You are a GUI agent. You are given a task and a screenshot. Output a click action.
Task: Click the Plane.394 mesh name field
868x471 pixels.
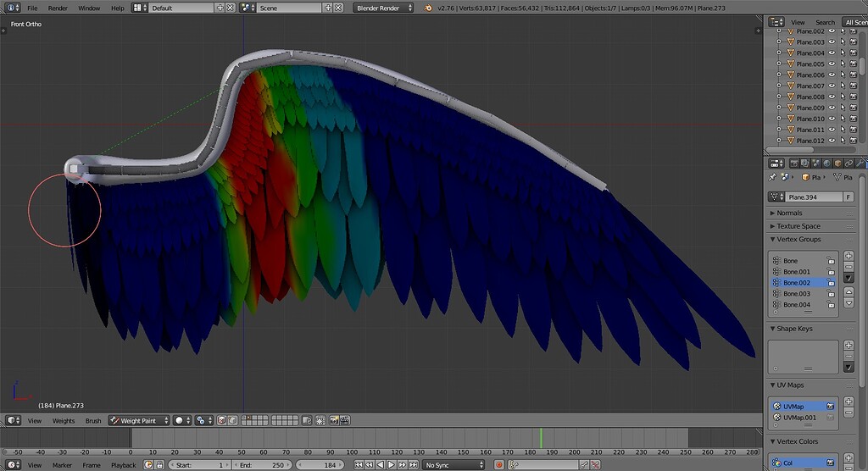click(x=815, y=197)
